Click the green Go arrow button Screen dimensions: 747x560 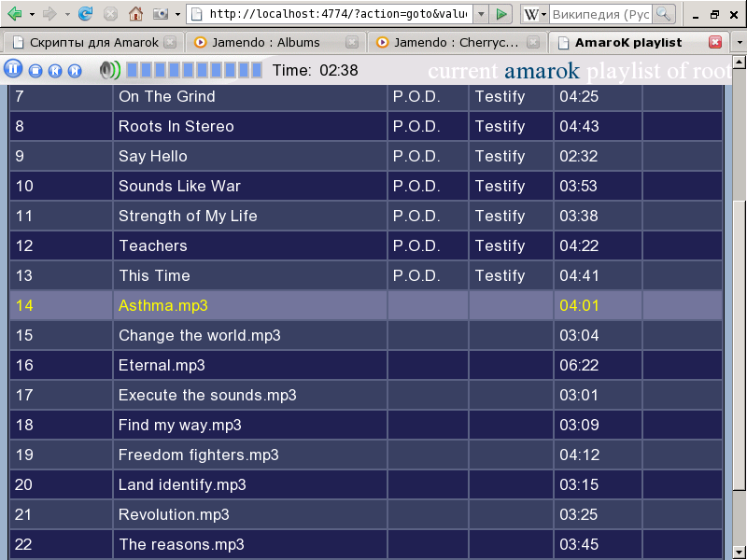[501, 14]
